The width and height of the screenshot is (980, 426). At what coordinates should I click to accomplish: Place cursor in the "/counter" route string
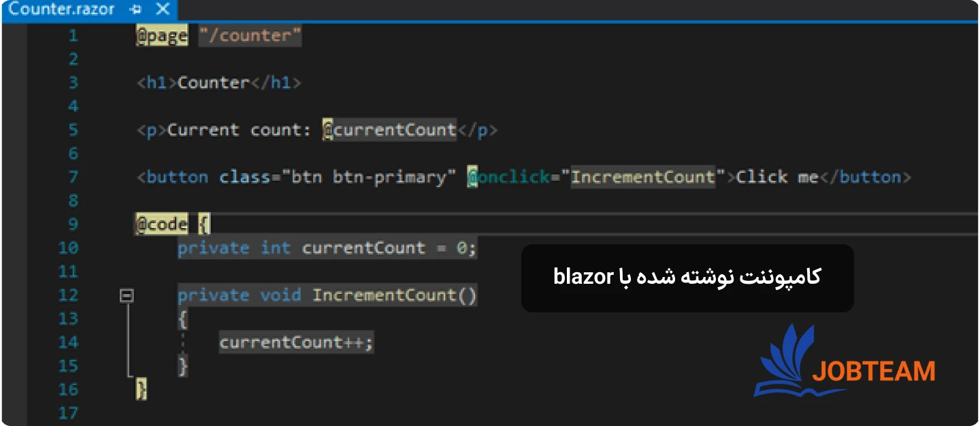(x=249, y=36)
